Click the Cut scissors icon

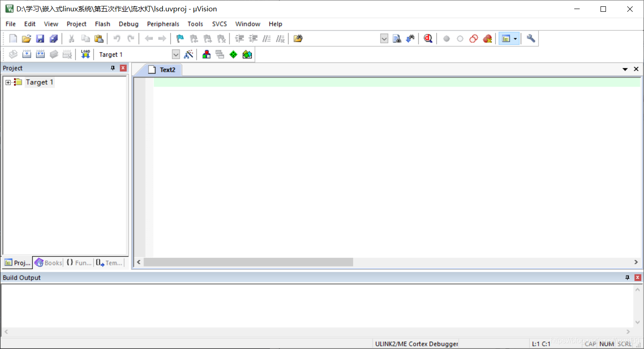click(71, 39)
